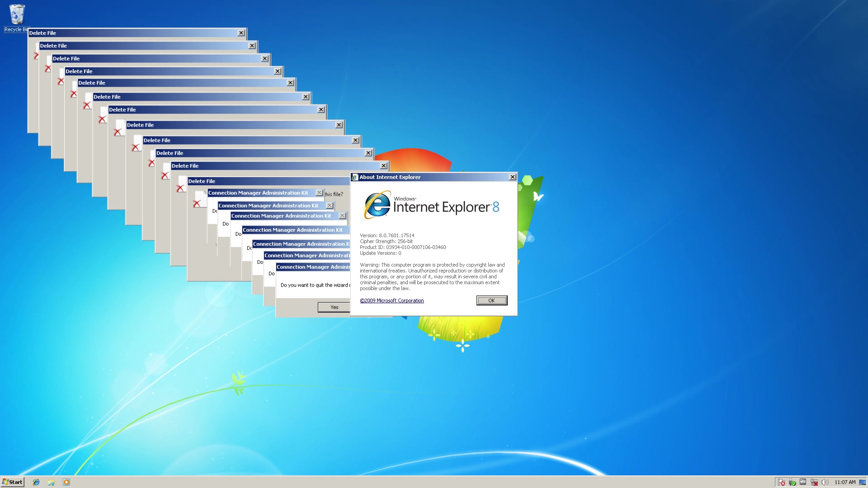Click the Start button
The image size is (868, 488).
pos(12,482)
